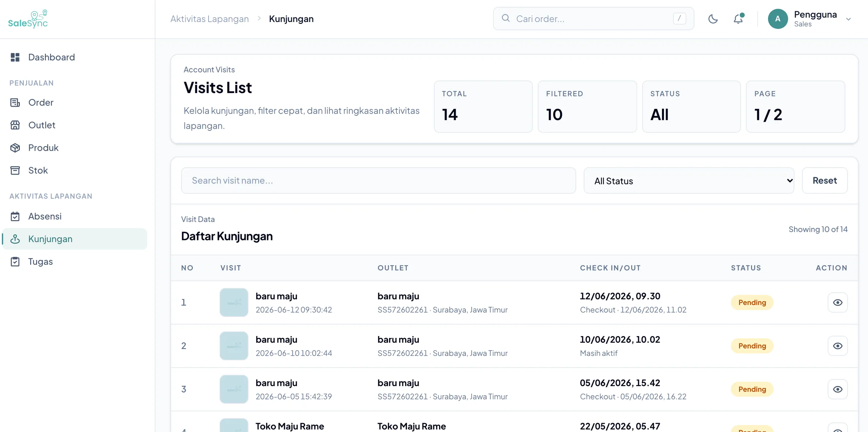This screenshot has width=868, height=432.
Task: Click the Produk box icon
Action: point(15,148)
